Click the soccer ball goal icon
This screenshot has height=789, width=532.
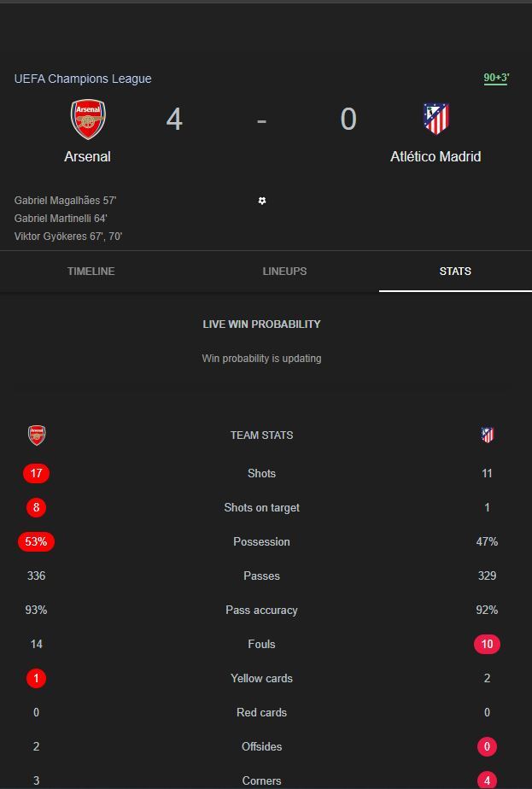[262, 201]
